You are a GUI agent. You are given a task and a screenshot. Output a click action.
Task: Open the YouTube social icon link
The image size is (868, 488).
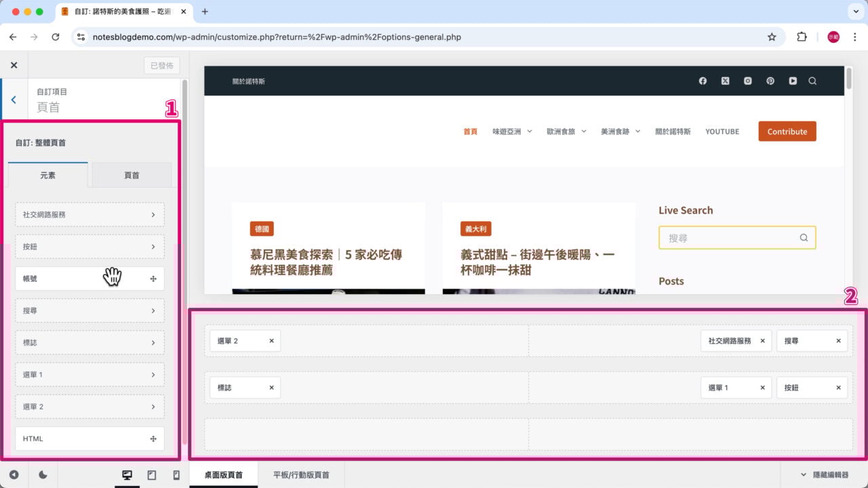coord(793,81)
